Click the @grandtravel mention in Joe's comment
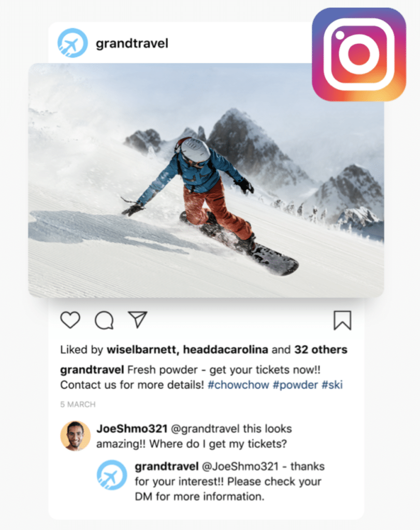 205,429
